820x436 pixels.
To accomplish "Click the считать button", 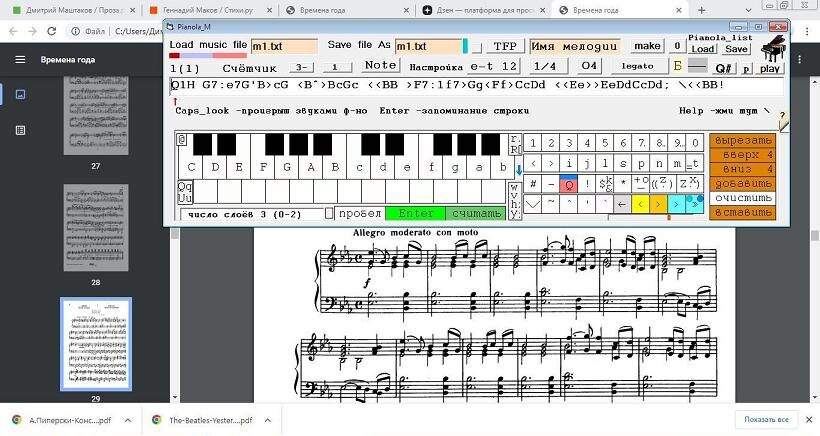I will (476, 213).
